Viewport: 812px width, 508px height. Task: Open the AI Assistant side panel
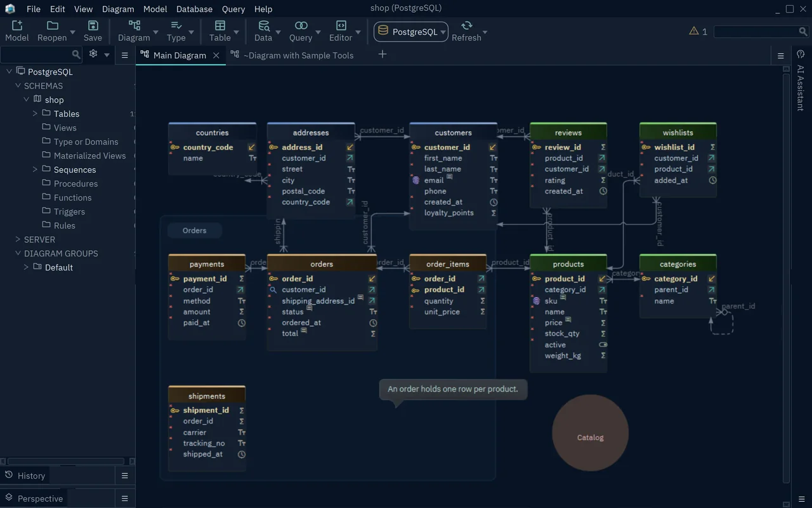(x=801, y=88)
